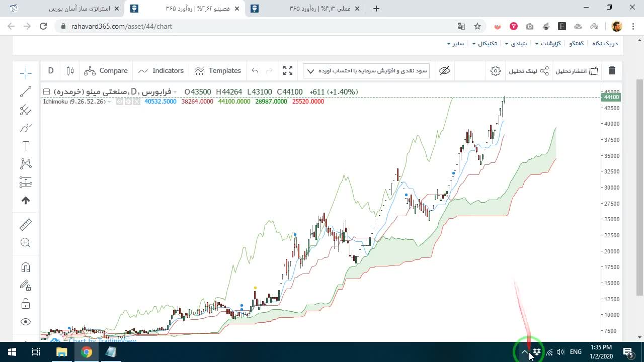This screenshot has width=644, height=362.
Task: Select the trend line drawing tool
Action: [x=26, y=92]
